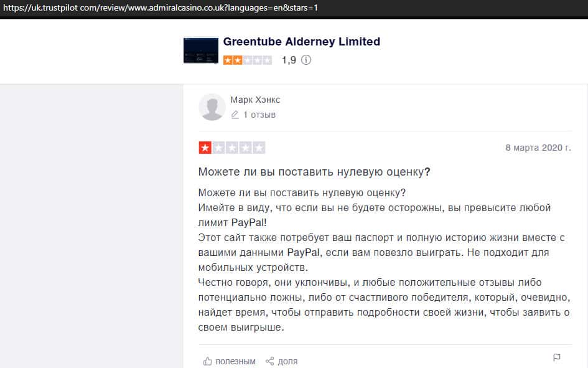Image resolution: width=588 pixels, height=368 pixels.
Task: Click the pencil icon beside 1 отзыв
Action: [235, 115]
